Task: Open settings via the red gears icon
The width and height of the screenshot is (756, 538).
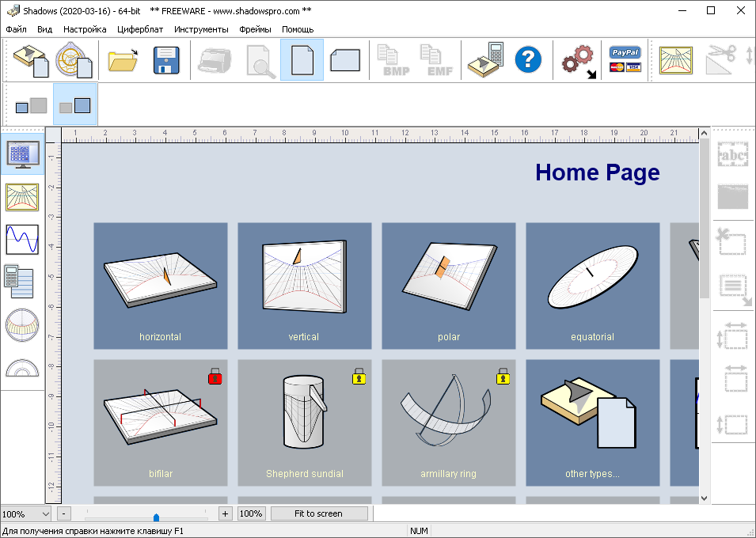Action: tap(577, 61)
